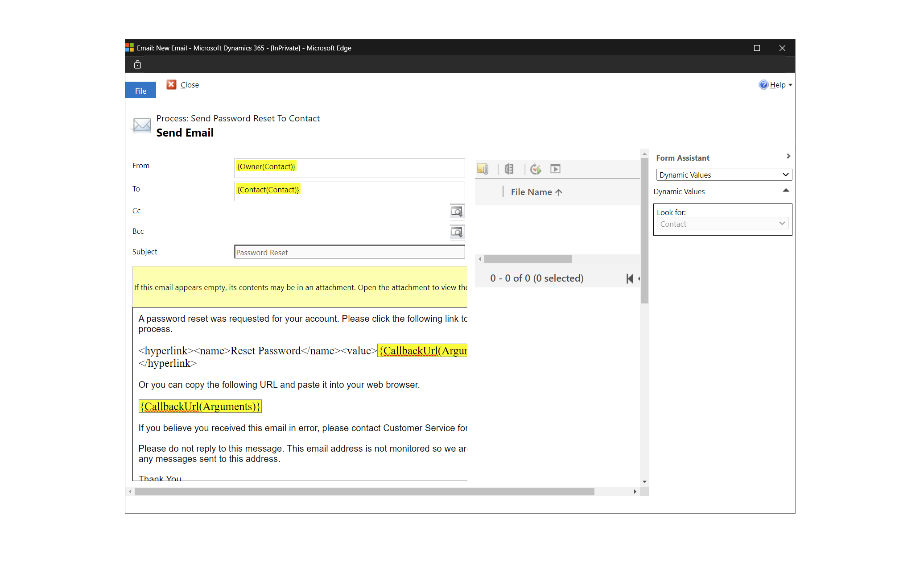Screen dimensions: 924x569
Task: Open the File menu tab
Action: click(x=140, y=91)
